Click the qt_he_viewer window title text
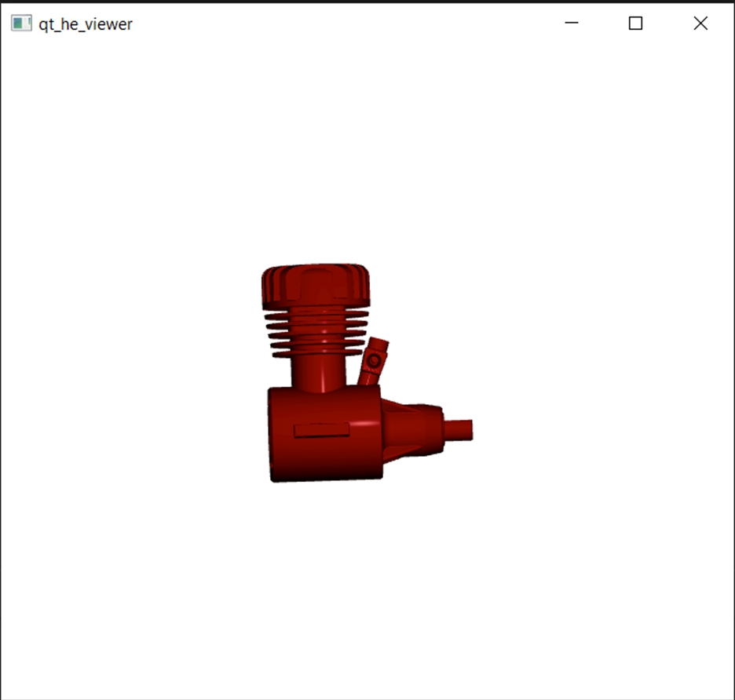The width and height of the screenshot is (735, 700). tap(86, 24)
